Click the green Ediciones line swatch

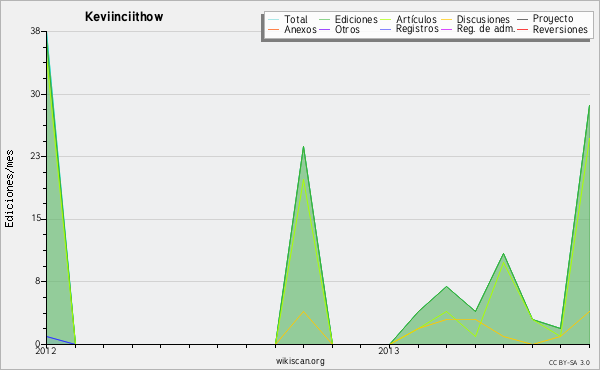click(324, 20)
